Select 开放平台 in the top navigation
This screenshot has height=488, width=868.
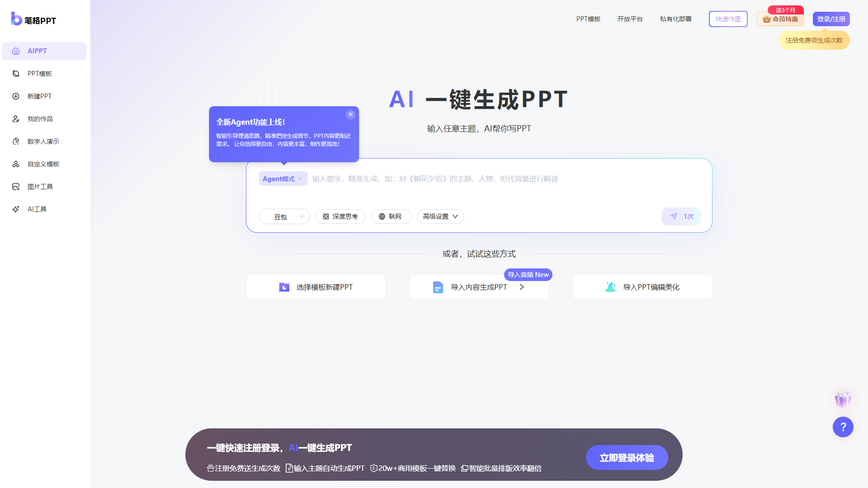pos(630,19)
